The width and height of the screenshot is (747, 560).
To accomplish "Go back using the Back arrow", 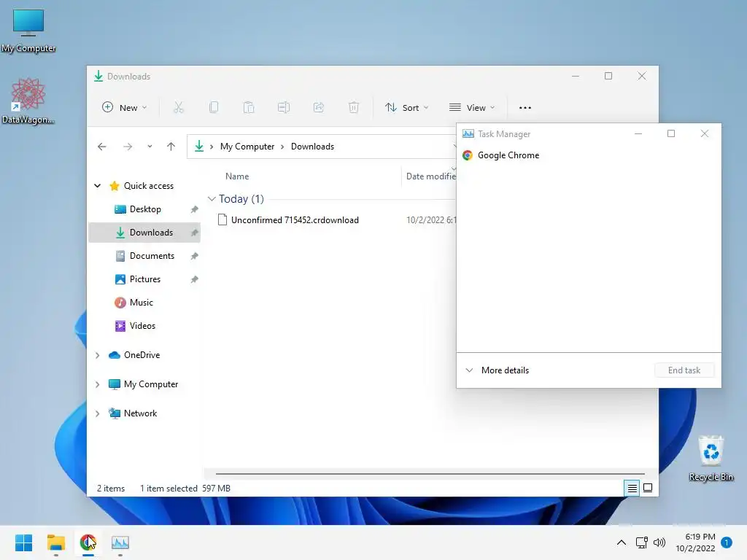I will [x=102, y=147].
